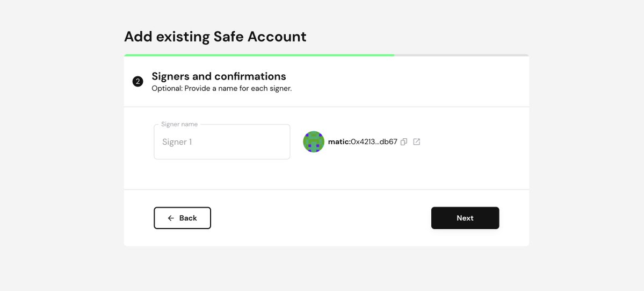This screenshot has width=644, height=291.
Task: Click the 'matic:' chain prefix label
Action: [339, 142]
